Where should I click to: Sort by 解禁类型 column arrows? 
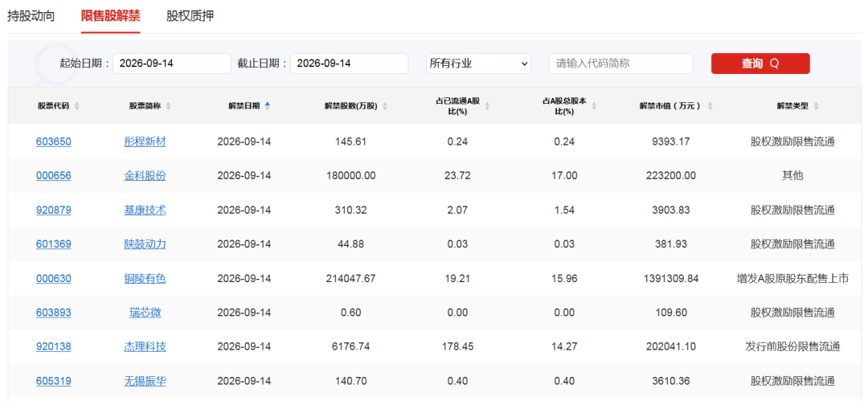point(817,106)
